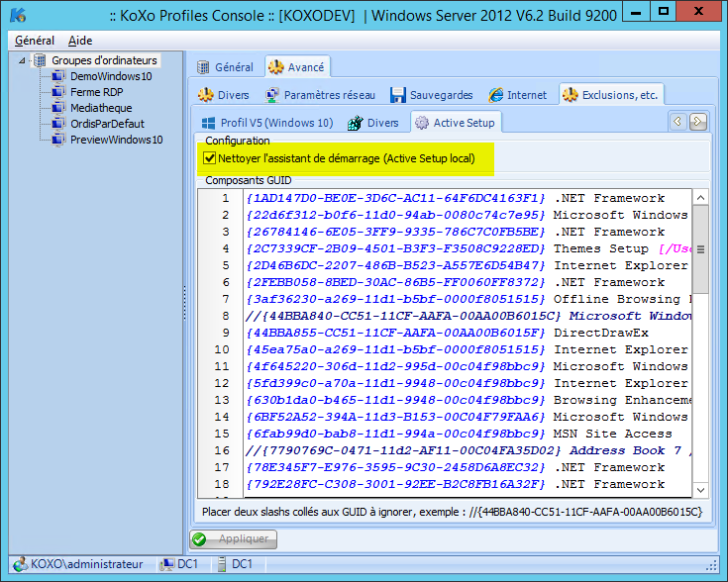Select the Ferme RDP tree item
Viewport: 728px width, 582px height.
pyautogui.click(x=97, y=92)
